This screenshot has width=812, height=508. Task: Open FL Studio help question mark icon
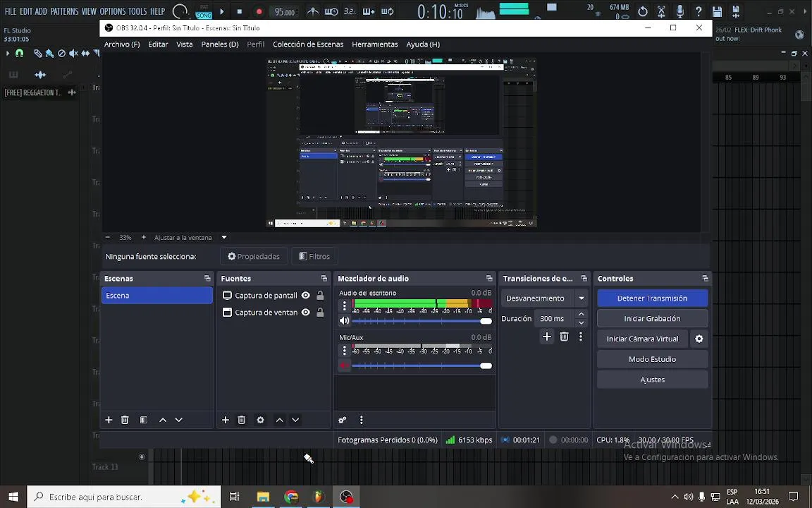point(699,11)
